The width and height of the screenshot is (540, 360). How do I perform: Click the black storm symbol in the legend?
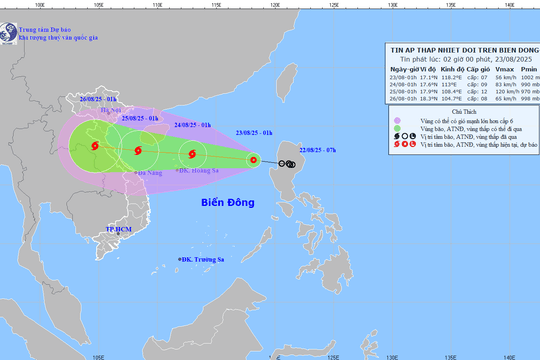(397, 136)
